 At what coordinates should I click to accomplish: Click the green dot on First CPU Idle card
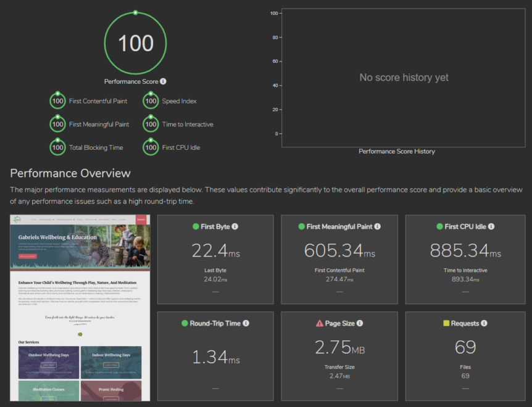(439, 226)
